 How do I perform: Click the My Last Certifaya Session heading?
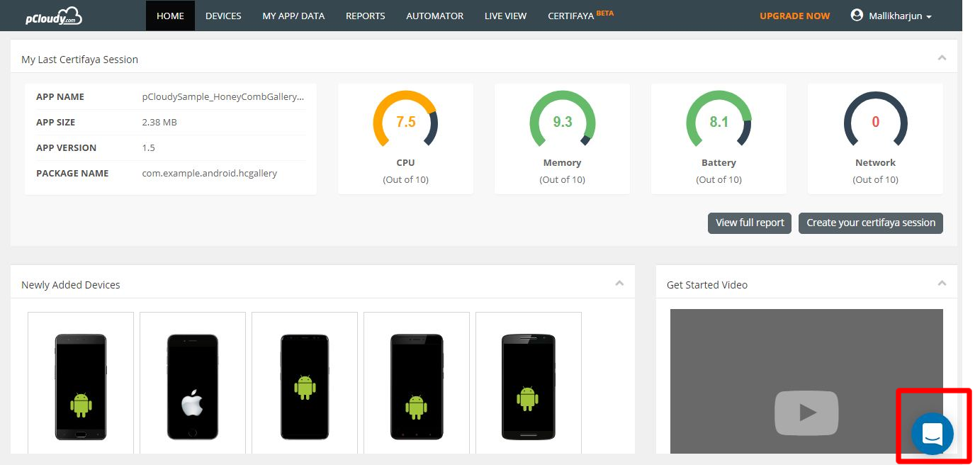click(x=79, y=60)
